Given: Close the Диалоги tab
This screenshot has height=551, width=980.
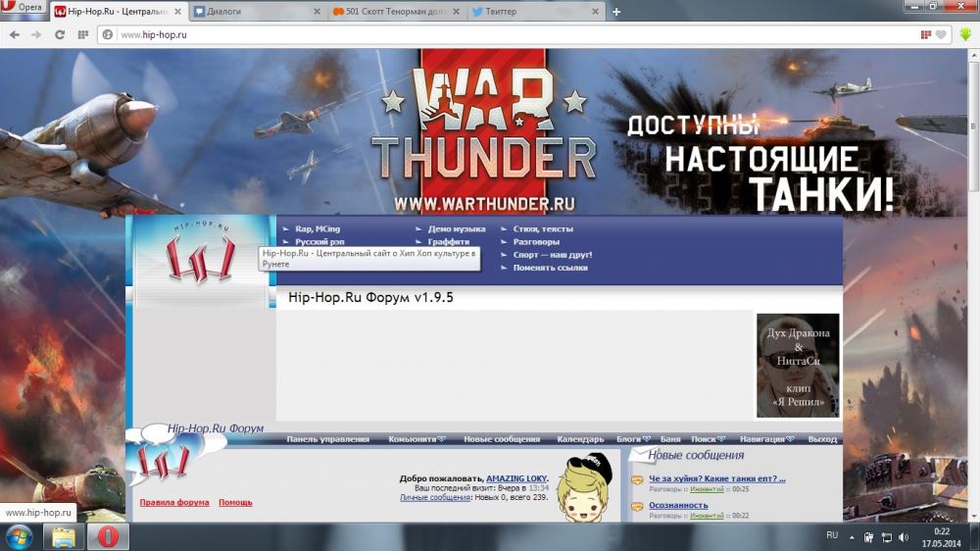Looking at the screenshot, I should (x=317, y=11).
